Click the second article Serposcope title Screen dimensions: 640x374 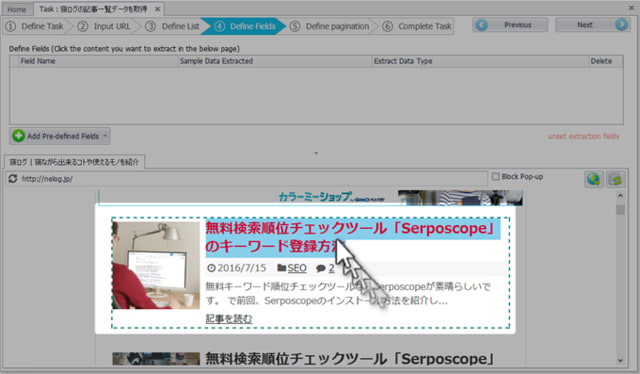point(350,358)
